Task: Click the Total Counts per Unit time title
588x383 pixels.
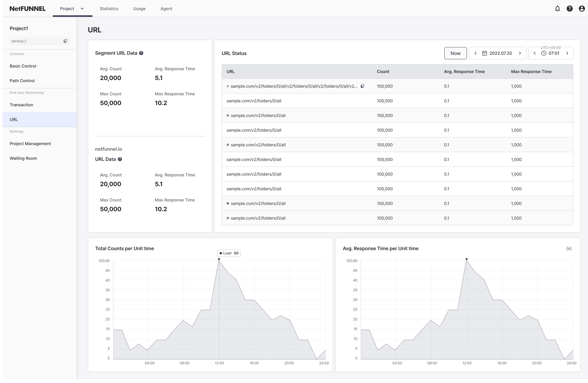Action: (x=124, y=248)
